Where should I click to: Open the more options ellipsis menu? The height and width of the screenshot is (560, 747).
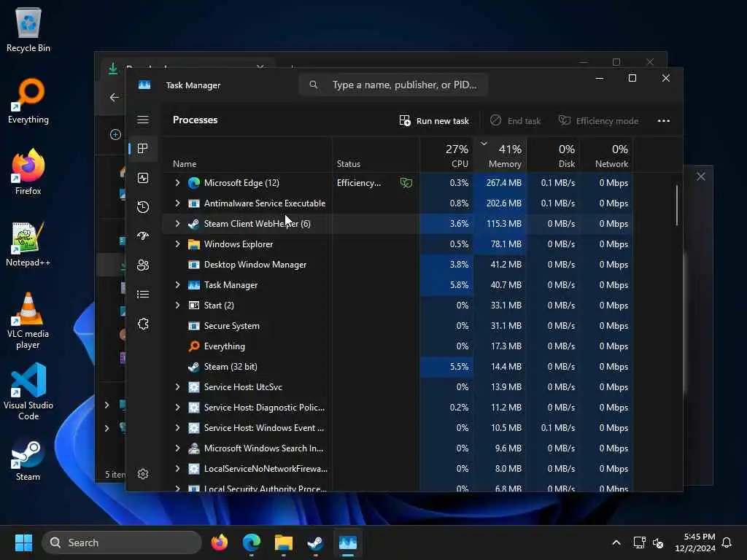(x=664, y=120)
